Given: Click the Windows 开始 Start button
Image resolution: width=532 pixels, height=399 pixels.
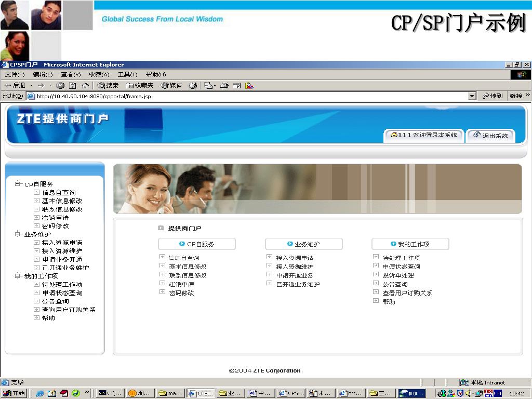Looking at the screenshot, I should point(14,393).
